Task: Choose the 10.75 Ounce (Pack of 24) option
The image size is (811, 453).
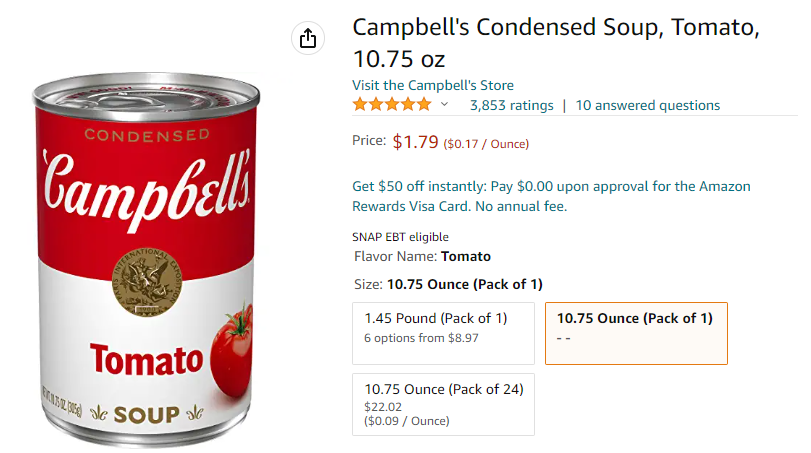Action: point(444,403)
